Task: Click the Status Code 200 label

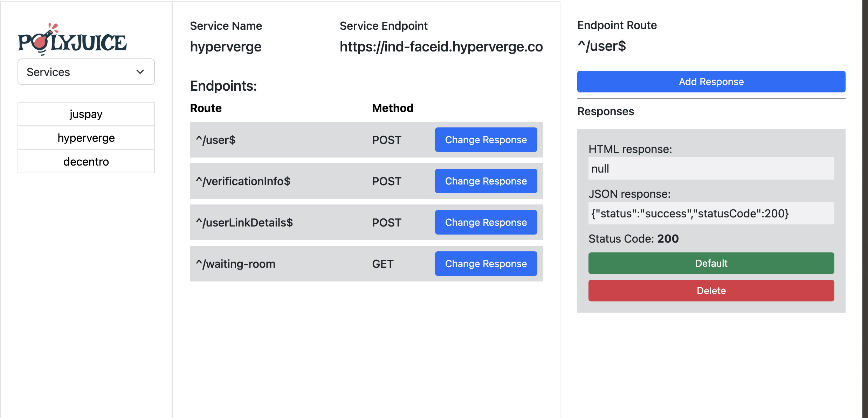Action: pyautogui.click(x=633, y=238)
